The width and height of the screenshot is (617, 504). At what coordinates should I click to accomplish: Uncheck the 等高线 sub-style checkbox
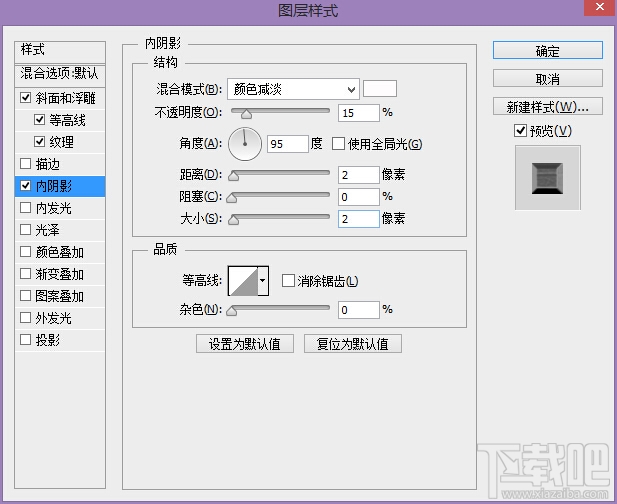tap(39, 120)
